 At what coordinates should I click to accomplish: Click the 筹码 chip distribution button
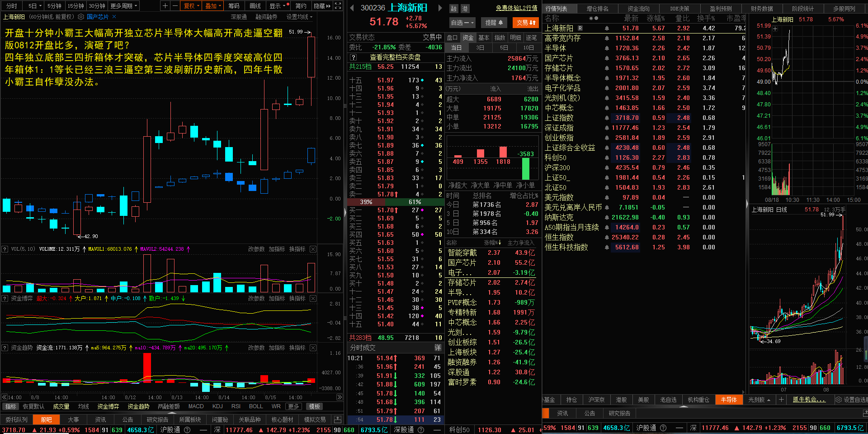(x=234, y=6)
